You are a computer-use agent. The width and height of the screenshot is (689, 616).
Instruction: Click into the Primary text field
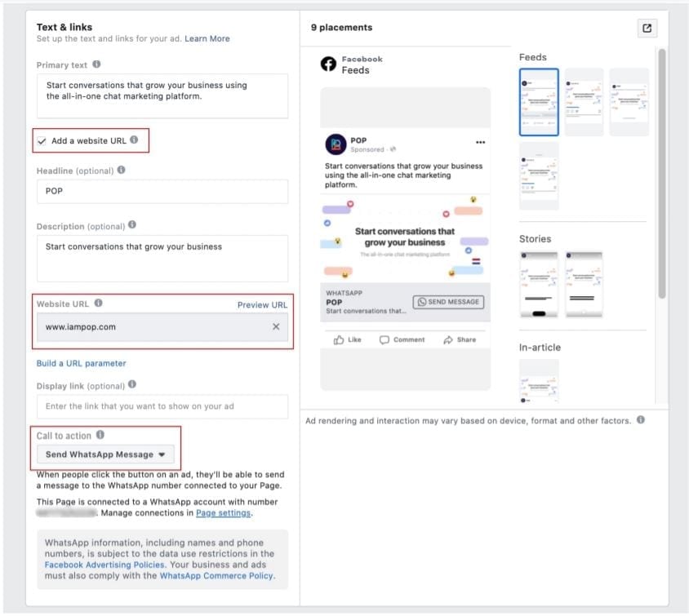[x=162, y=95]
